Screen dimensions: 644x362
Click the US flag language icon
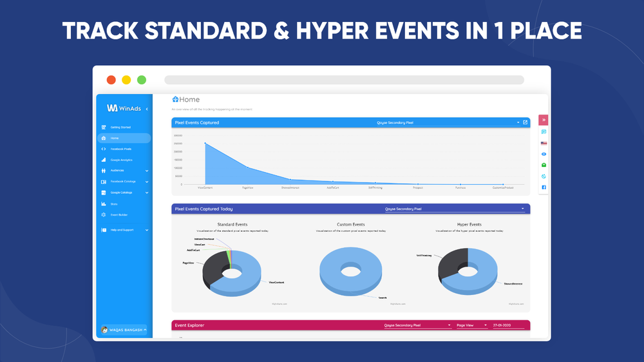coord(544,144)
